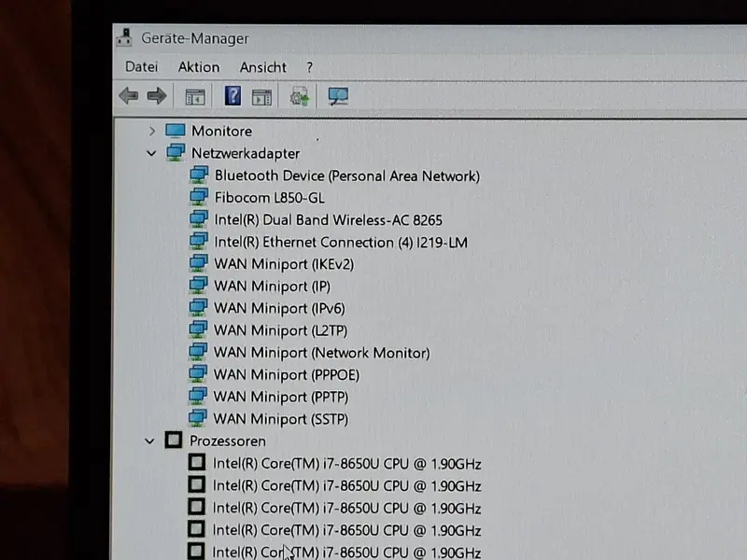The height and width of the screenshot is (560, 747).
Task: Click the Back arrow toolbar icon
Action: tap(129, 96)
